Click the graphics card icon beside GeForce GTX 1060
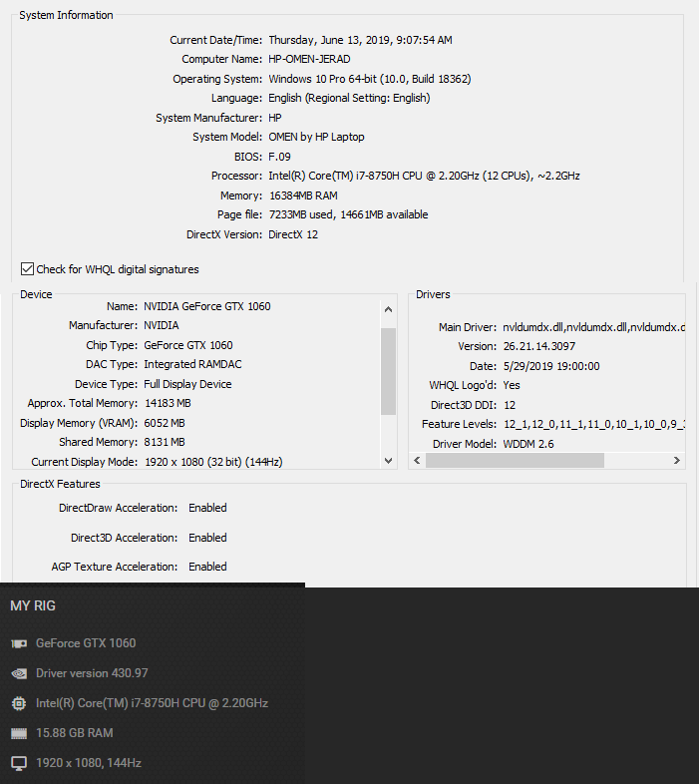The height and width of the screenshot is (784, 699). coord(19,643)
